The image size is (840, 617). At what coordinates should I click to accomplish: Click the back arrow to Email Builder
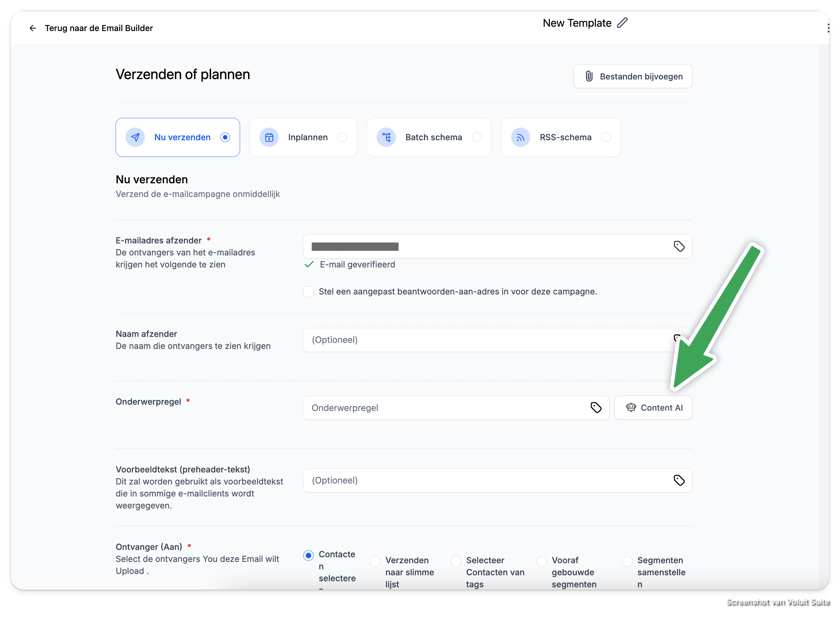click(33, 28)
